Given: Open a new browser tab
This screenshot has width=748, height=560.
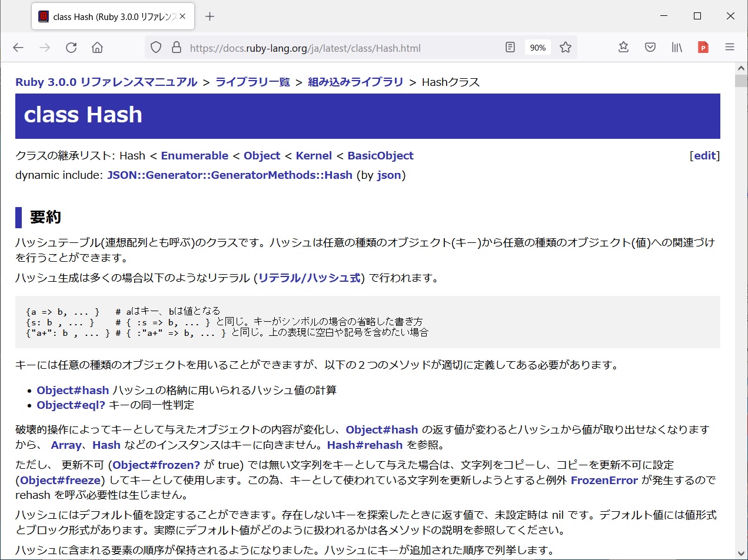Looking at the screenshot, I should point(210,16).
